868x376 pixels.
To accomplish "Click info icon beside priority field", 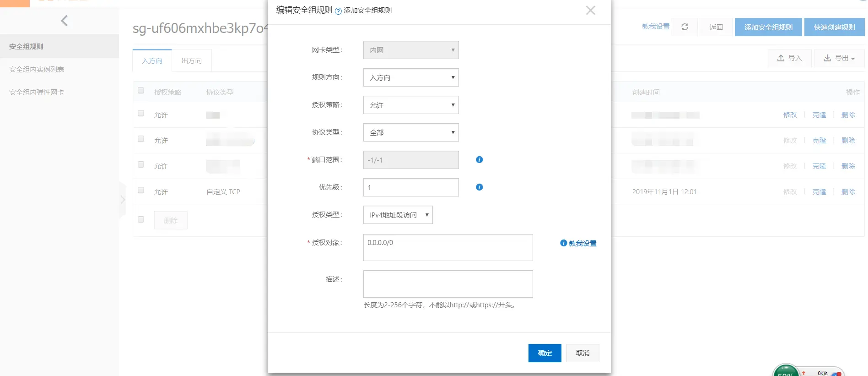I will 479,187.
